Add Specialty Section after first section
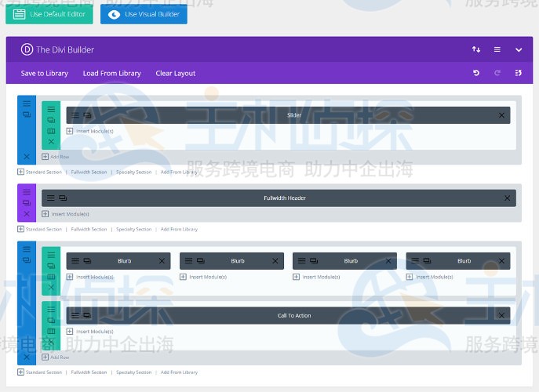The image size is (539, 392). pos(133,172)
